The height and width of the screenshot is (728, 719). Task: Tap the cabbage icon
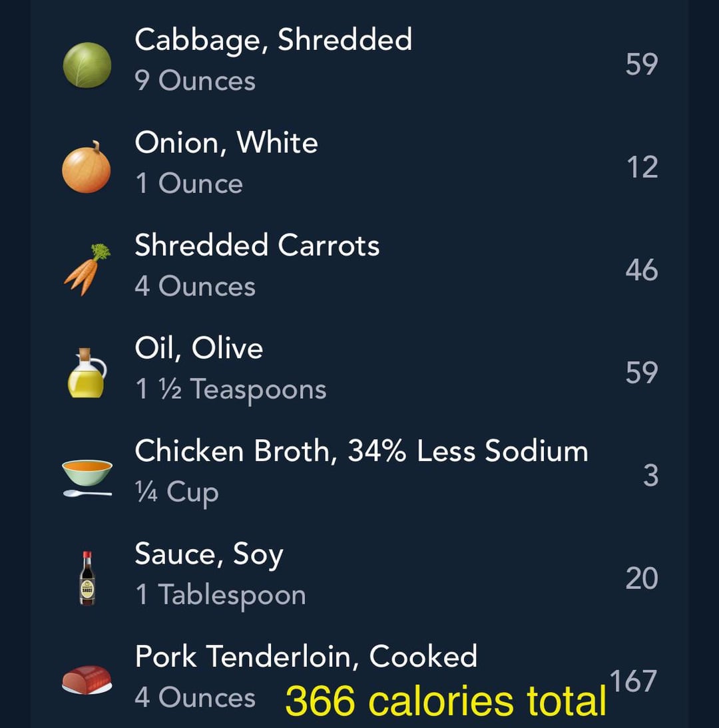(87, 65)
